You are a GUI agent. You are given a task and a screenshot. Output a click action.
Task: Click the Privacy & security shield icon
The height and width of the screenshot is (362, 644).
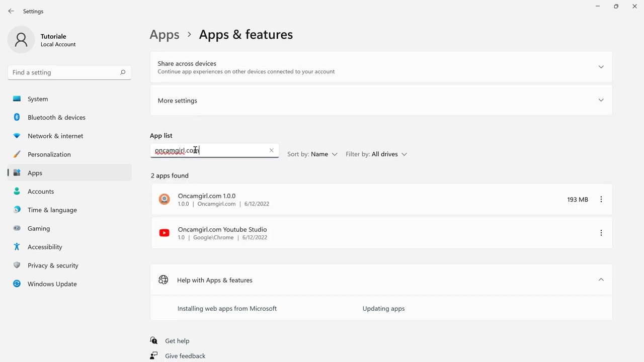[17, 265]
